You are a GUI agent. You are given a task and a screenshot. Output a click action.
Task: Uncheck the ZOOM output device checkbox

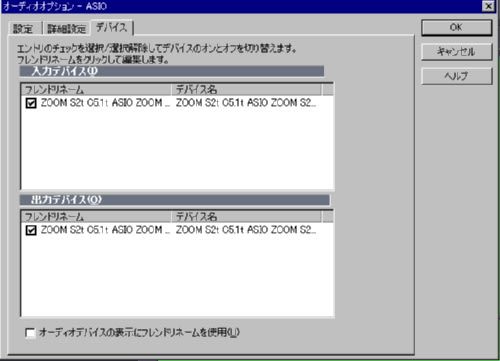[x=31, y=230]
